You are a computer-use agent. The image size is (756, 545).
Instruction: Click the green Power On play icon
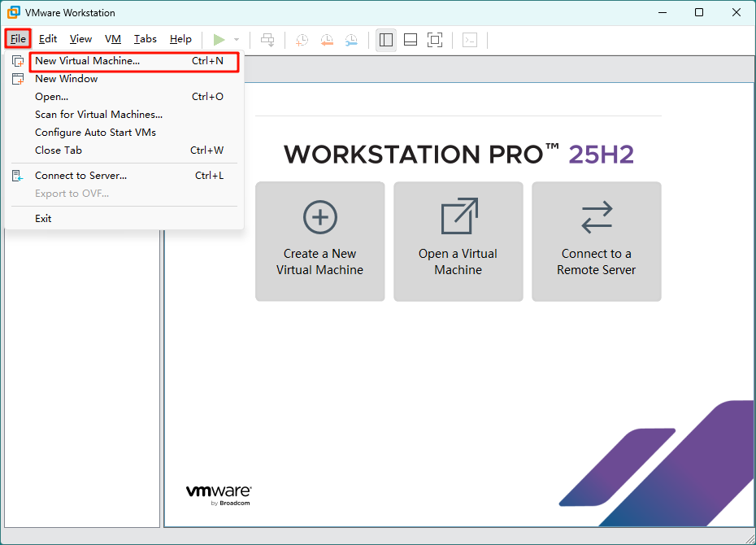(x=219, y=40)
